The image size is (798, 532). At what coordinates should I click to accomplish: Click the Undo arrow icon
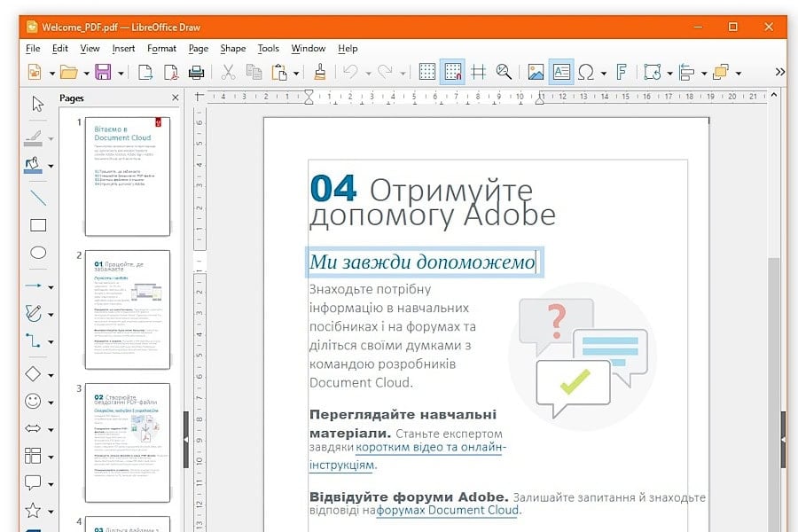pos(350,73)
